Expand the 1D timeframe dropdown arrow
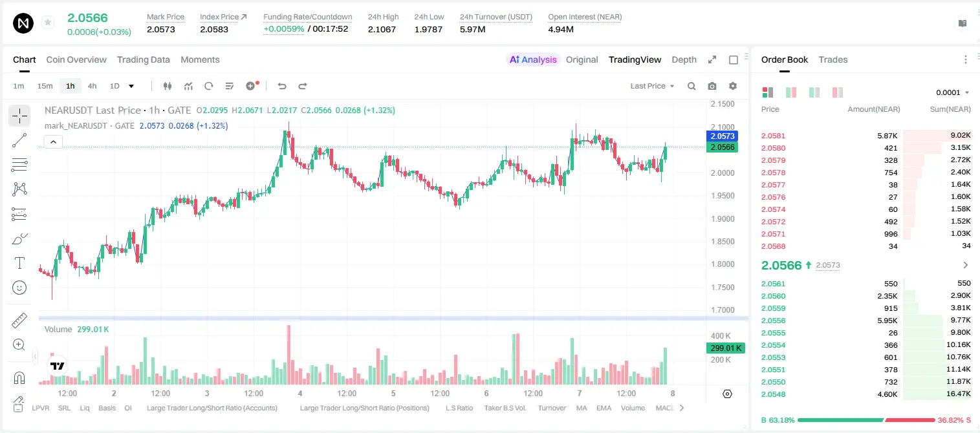 pyautogui.click(x=131, y=86)
